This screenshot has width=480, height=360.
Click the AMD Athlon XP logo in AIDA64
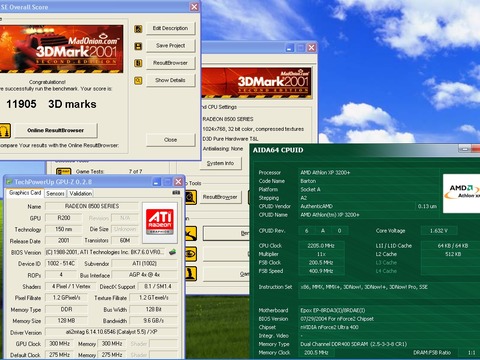461,193
